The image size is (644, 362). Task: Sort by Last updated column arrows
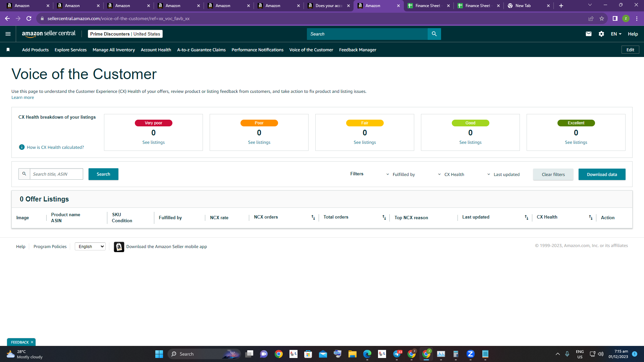point(526,218)
